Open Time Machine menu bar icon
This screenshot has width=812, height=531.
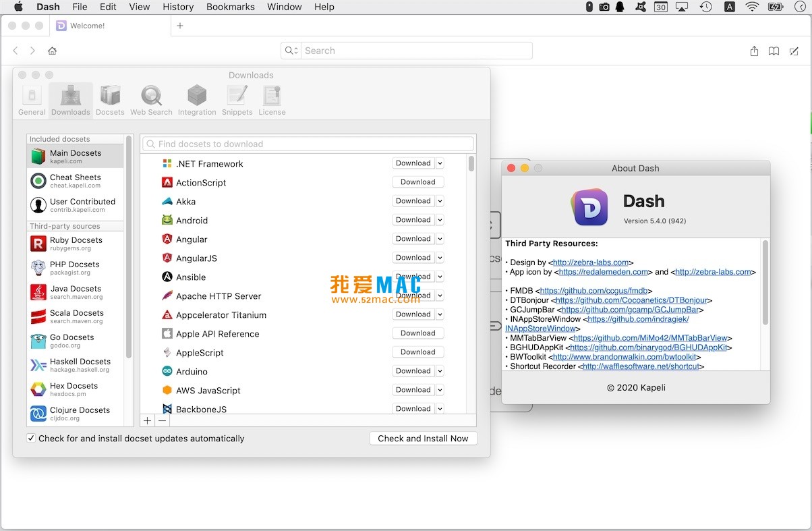[705, 7]
